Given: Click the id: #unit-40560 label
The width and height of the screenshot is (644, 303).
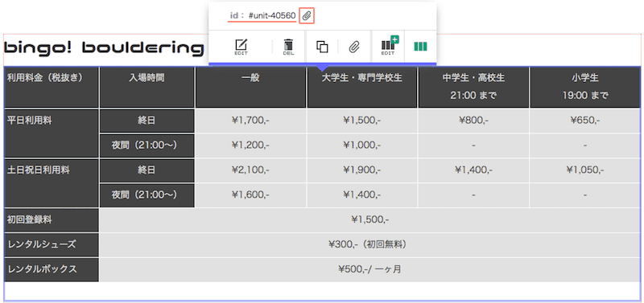Looking at the screenshot, I should [x=263, y=16].
